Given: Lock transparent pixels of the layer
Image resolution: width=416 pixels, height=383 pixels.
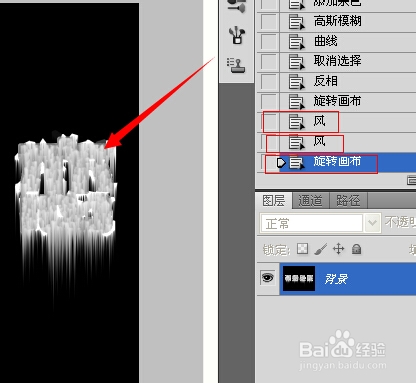Looking at the screenshot, I should pos(302,249).
